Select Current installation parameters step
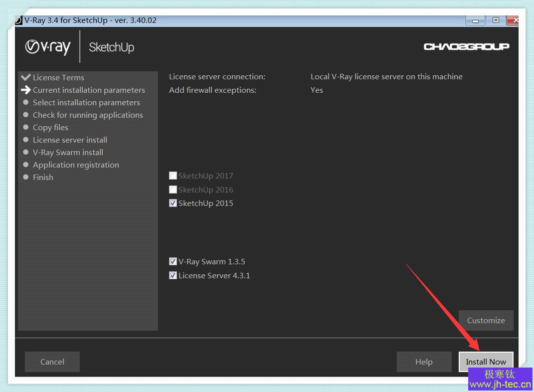This screenshot has height=392, width=534. tap(89, 90)
